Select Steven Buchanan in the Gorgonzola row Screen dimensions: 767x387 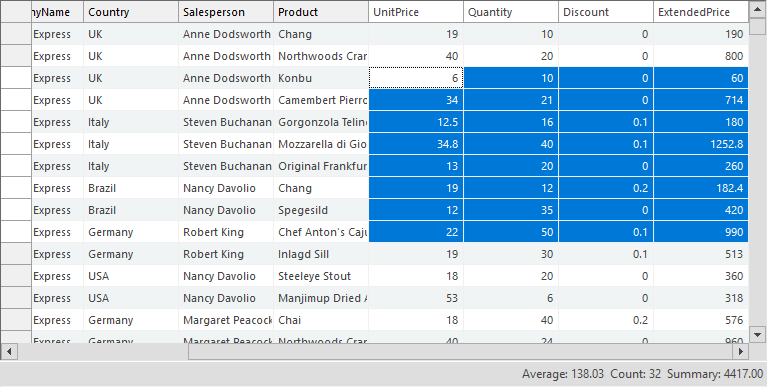[x=226, y=122]
